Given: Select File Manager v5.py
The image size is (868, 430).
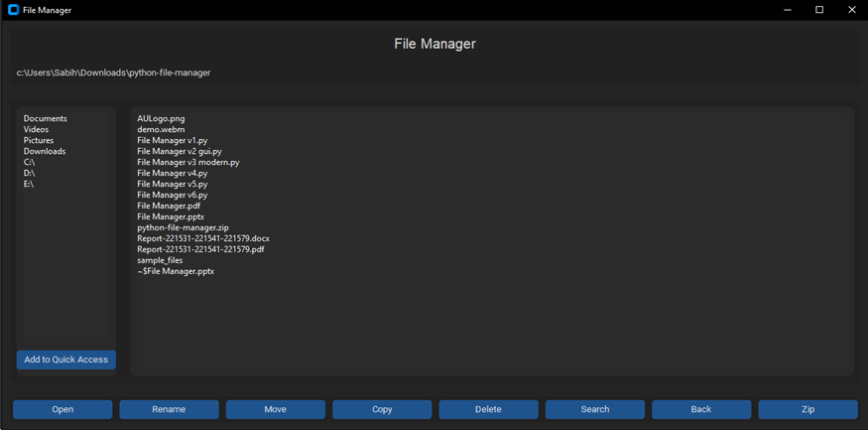Looking at the screenshot, I should (173, 184).
